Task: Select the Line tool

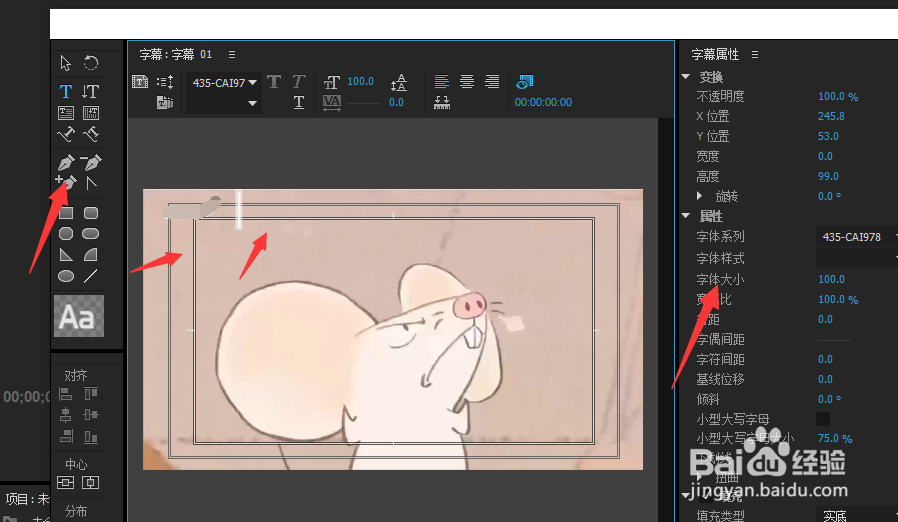Action: pos(90,276)
